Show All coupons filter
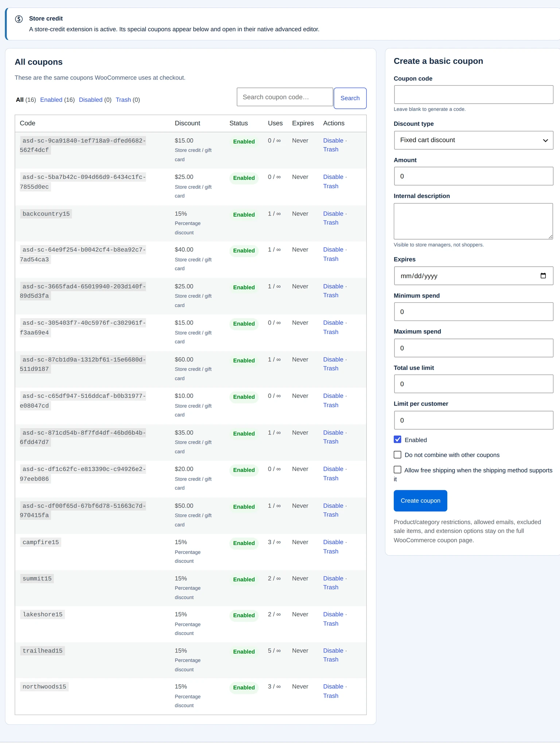The image size is (560, 743). [20, 100]
